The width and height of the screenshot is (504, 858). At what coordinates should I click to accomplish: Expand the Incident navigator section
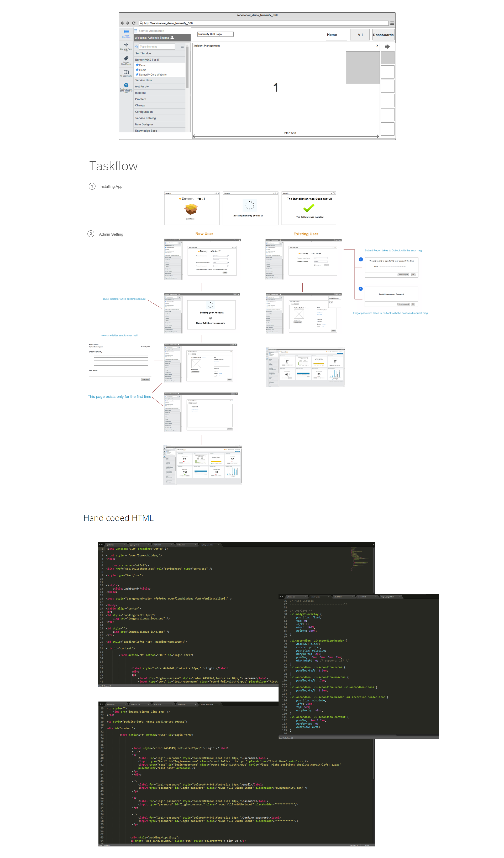tap(140, 93)
